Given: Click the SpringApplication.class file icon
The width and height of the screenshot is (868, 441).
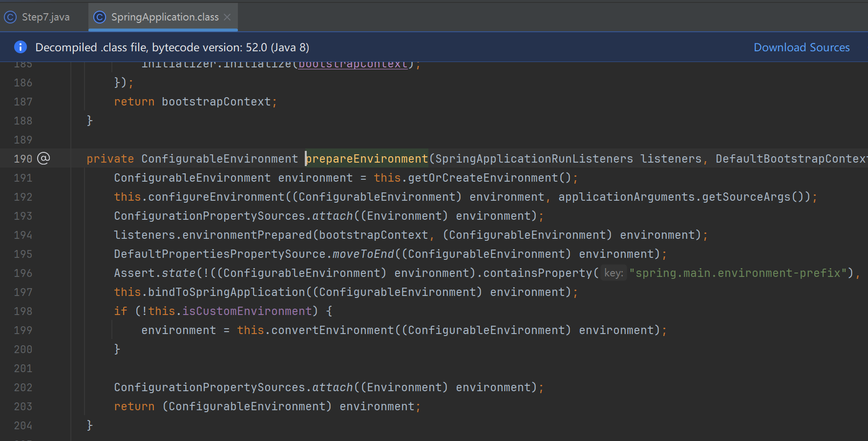Looking at the screenshot, I should [100, 17].
